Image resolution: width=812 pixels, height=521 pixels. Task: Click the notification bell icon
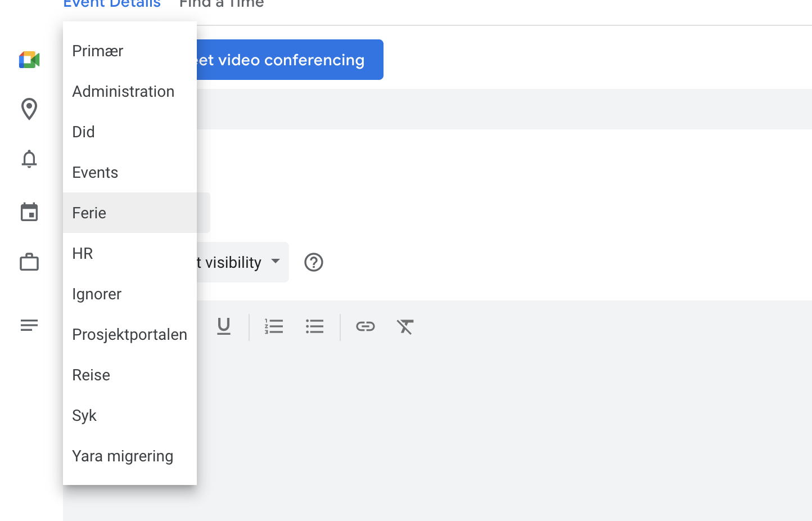coord(29,159)
